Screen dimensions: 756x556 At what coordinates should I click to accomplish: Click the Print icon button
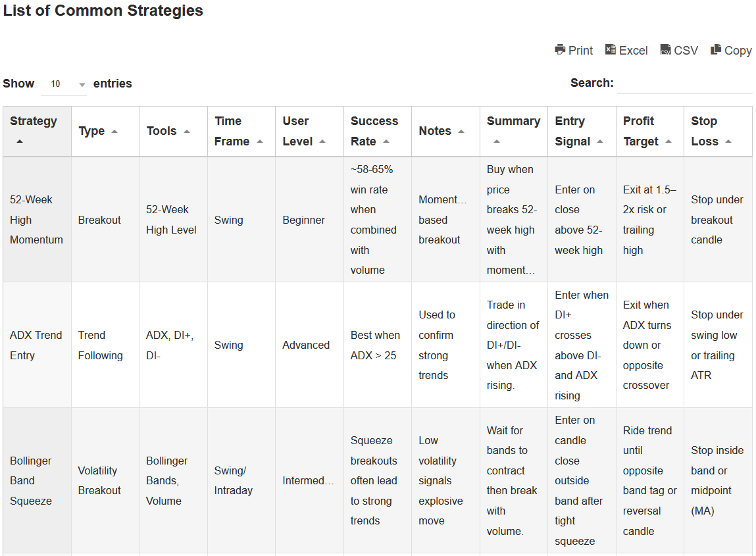(573, 51)
